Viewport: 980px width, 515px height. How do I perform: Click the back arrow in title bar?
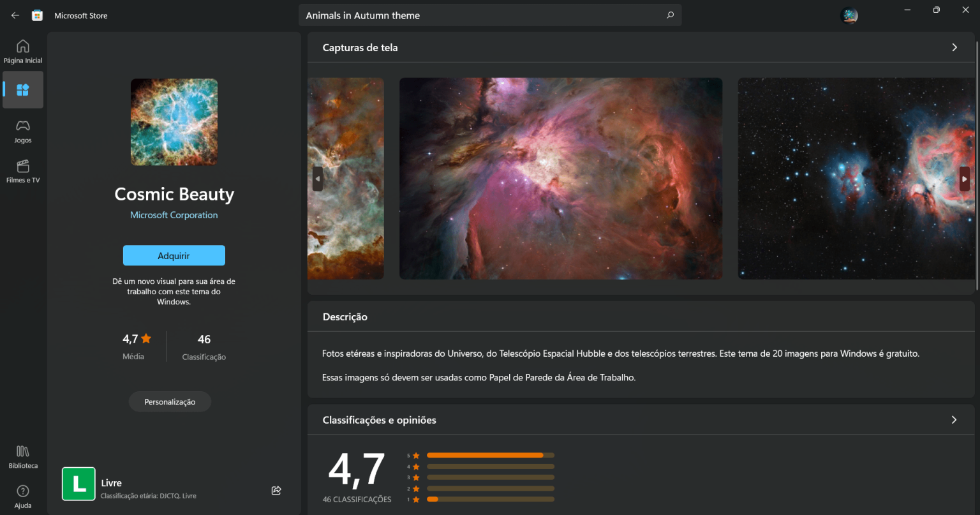click(15, 15)
